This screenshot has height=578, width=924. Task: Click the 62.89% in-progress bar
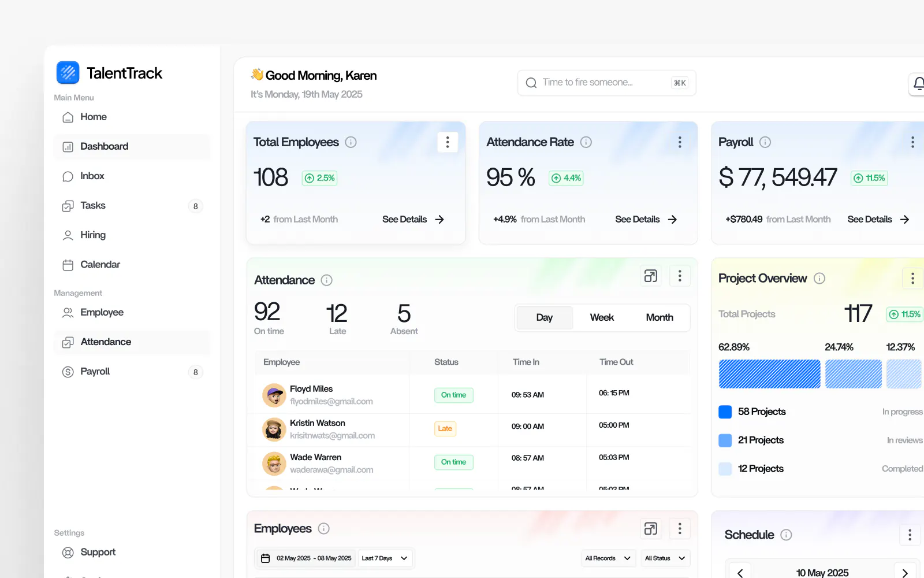[x=769, y=374]
